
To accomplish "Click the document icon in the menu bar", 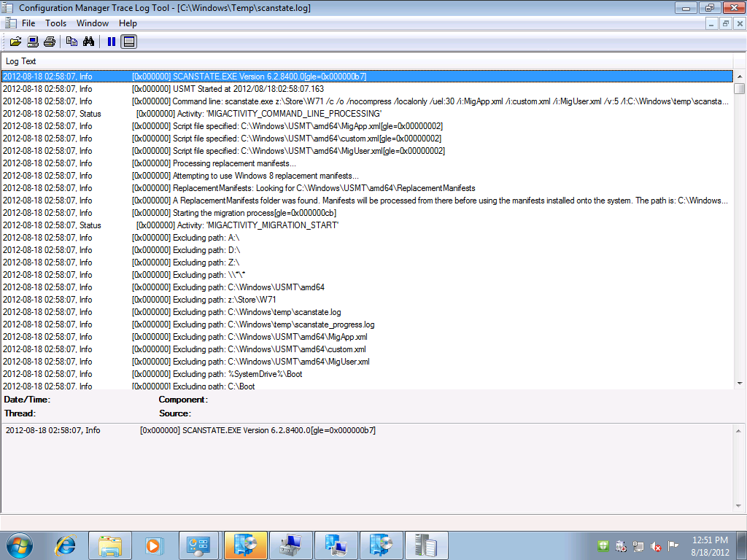I will [x=10, y=23].
